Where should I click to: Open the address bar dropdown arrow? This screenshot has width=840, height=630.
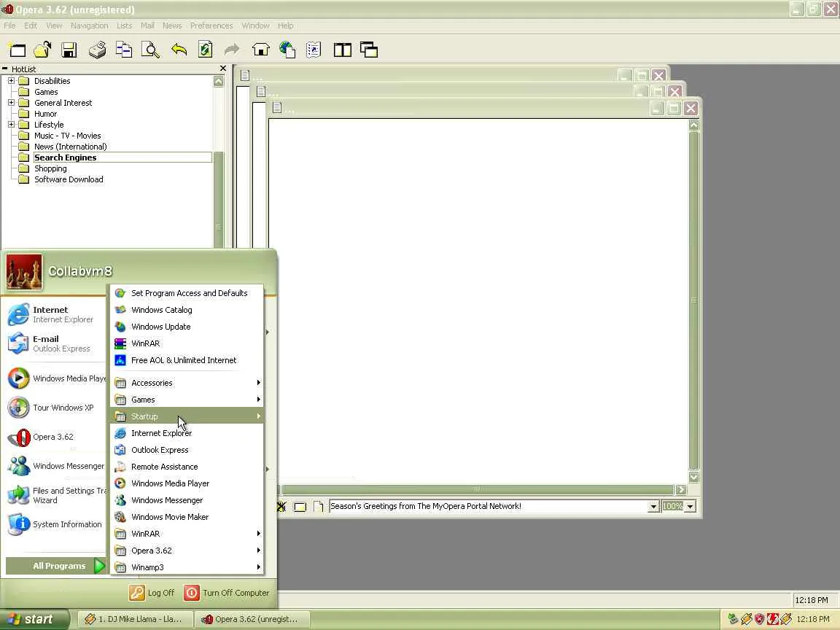click(x=653, y=506)
